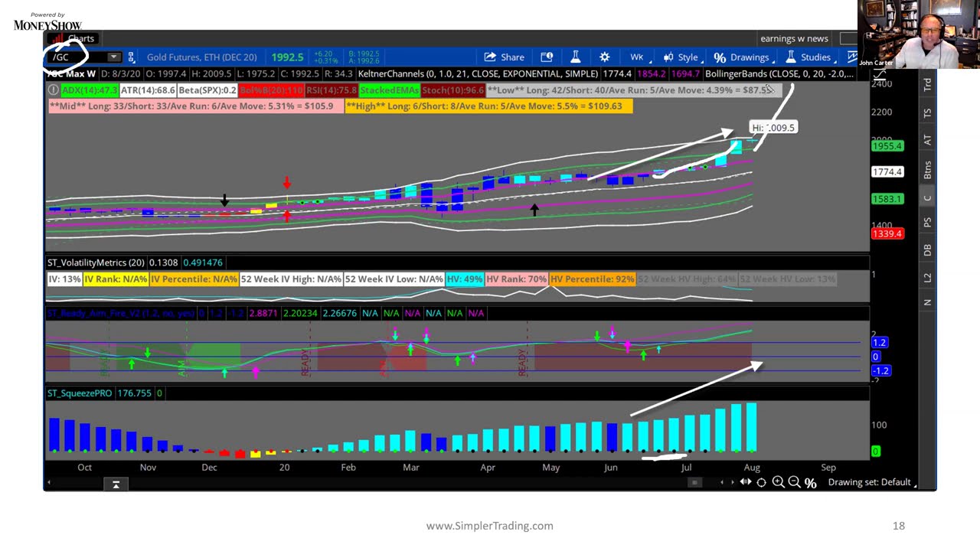Open the Wk timeframe dropdown
Image resolution: width=980 pixels, height=551 pixels.
[639, 57]
